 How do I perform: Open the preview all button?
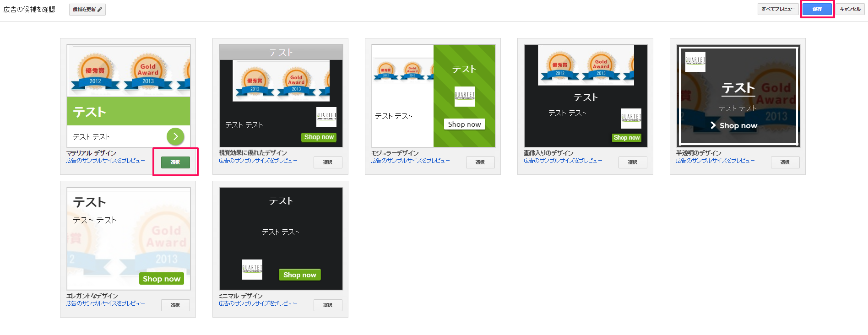(x=778, y=9)
